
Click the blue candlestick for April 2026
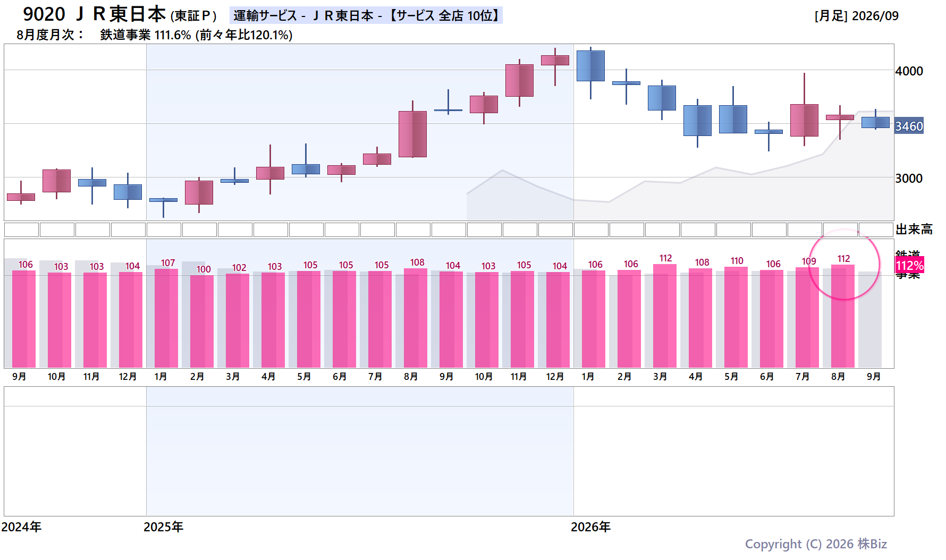tap(697, 121)
